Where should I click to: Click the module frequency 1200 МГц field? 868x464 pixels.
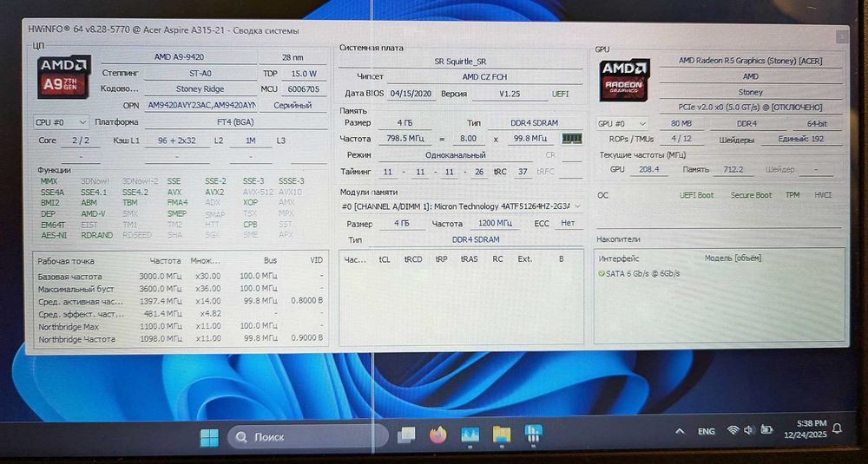[x=495, y=224]
